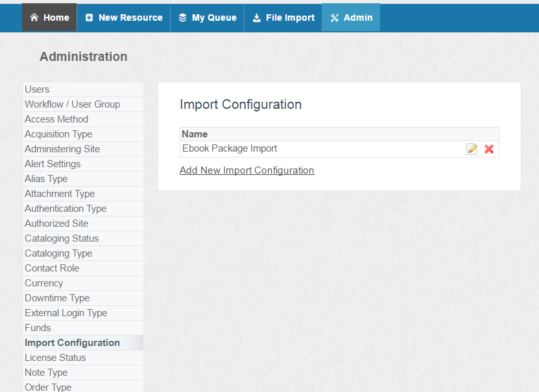This screenshot has width=539, height=392.
Task: Go to the New Resource tab label
Action: click(130, 17)
